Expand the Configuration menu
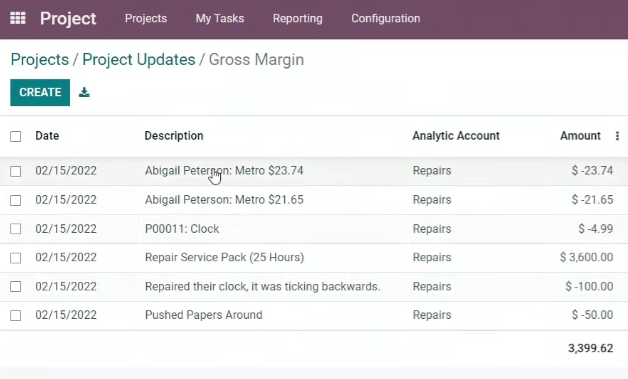 386,18
